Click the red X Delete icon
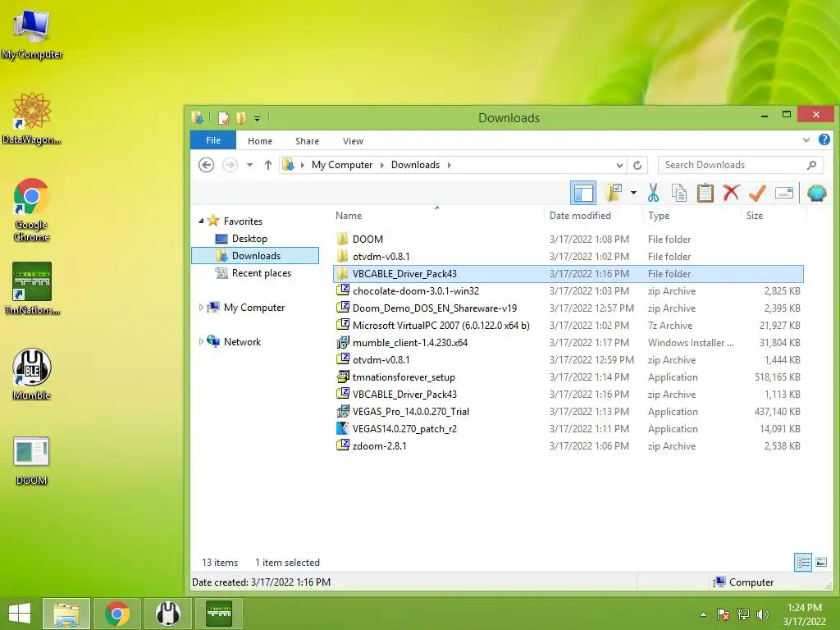The width and height of the screenshot is (840, 630). coord(731,193)
